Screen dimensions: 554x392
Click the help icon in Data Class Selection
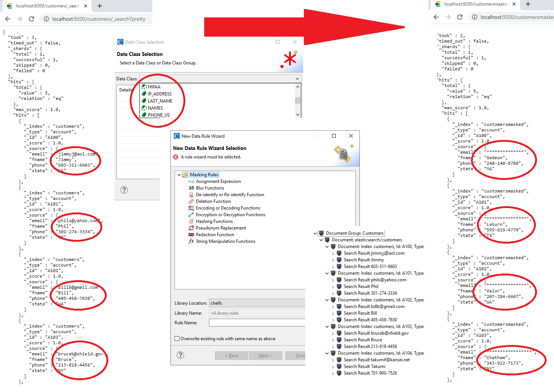click(x=124, y=190)
